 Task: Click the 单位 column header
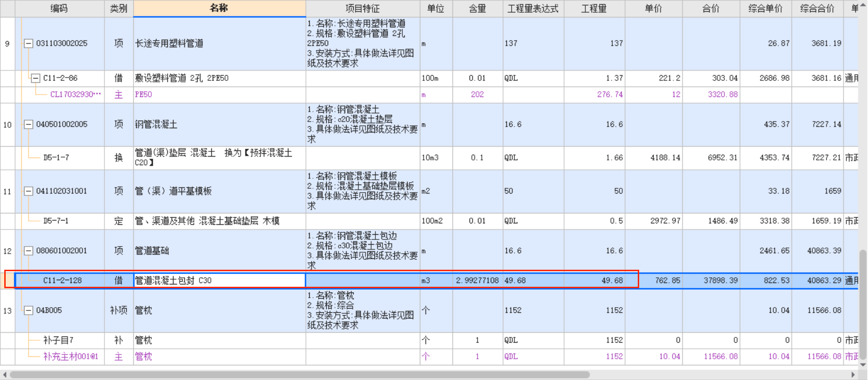tap(436, 9)
